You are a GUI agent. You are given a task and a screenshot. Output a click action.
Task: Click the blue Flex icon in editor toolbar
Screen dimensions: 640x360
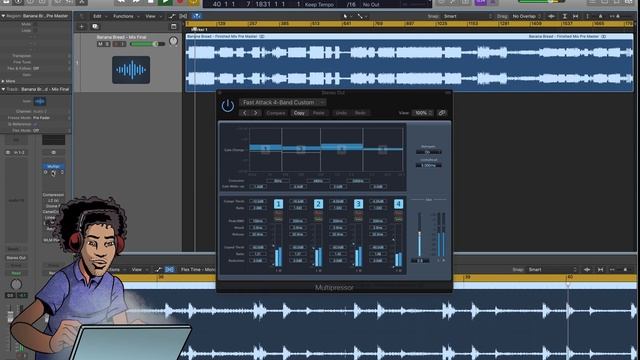click(169, 269)
